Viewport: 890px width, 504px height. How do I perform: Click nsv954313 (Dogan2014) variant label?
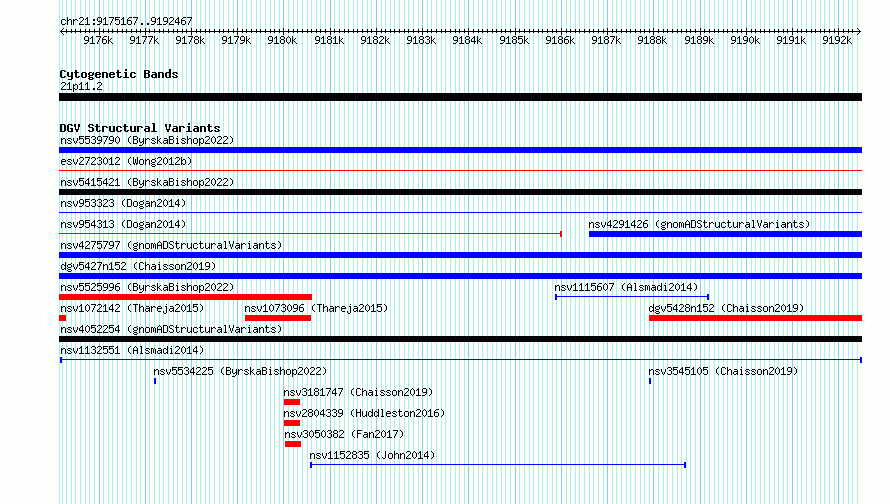123,224
